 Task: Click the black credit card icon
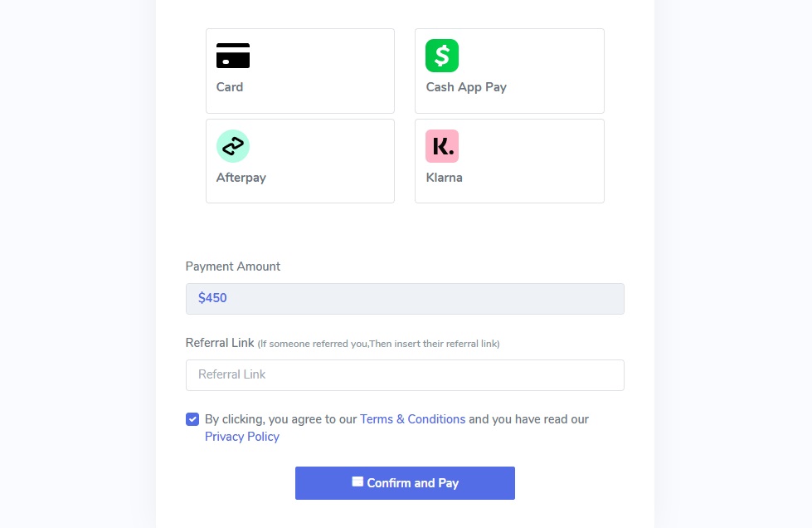coord(233,56)
